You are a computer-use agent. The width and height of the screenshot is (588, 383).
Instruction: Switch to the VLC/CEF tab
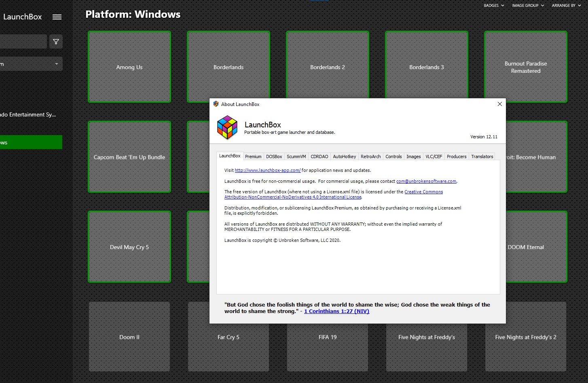[434, 157]
